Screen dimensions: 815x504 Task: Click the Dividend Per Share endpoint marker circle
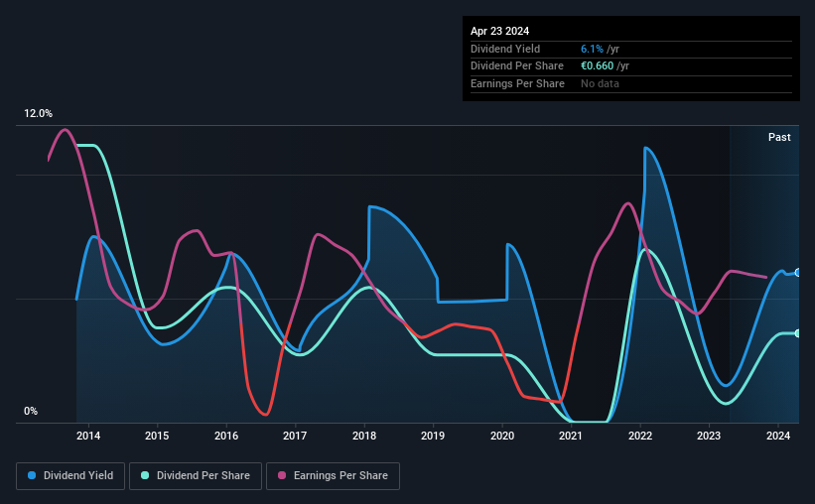click(798, 333)
